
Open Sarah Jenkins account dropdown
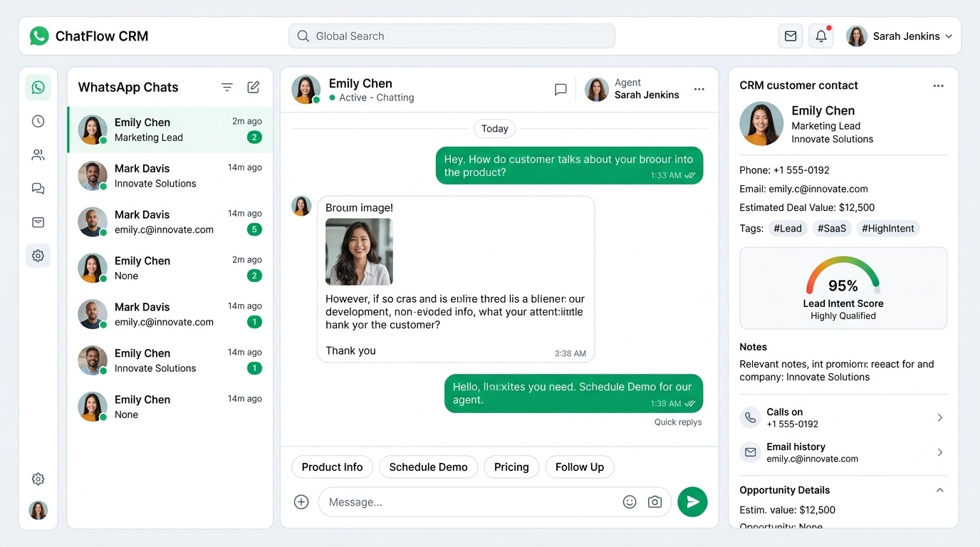coord(900,36)
